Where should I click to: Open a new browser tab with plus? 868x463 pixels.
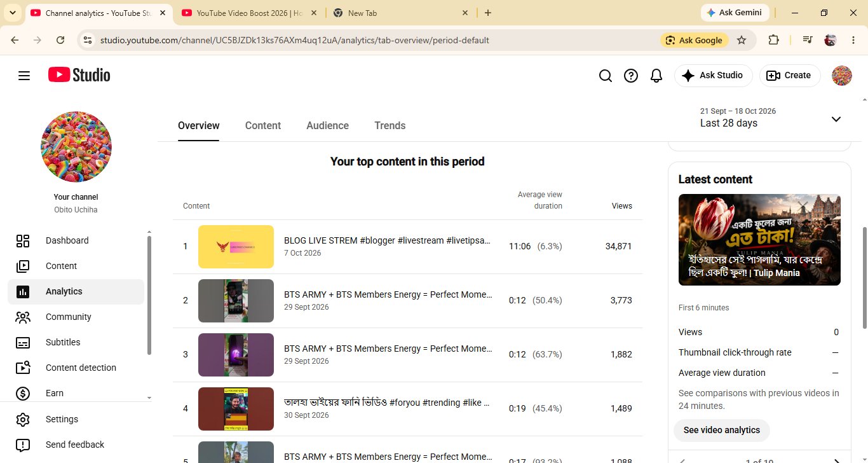click(488, 13)
